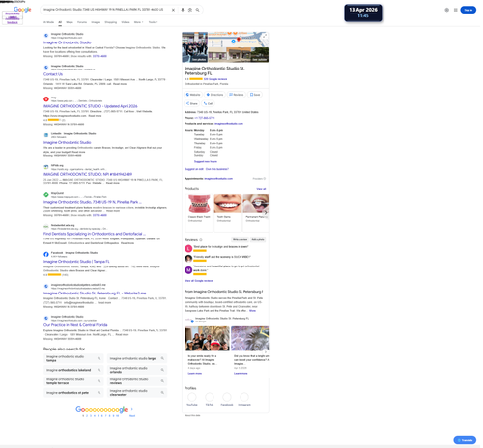Viewport: 483px width, 448px height.
Task: Expand description with the More link
Action: click(252, 311)
